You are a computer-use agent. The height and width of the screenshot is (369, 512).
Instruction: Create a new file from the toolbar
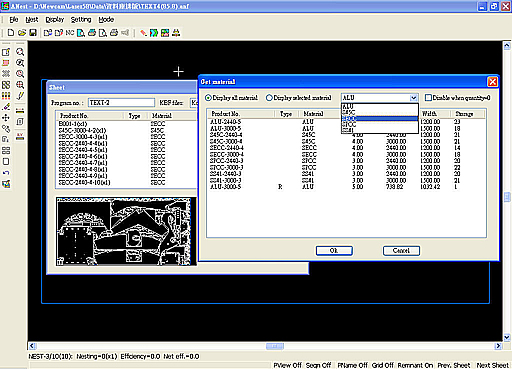(x=11, y=33)
